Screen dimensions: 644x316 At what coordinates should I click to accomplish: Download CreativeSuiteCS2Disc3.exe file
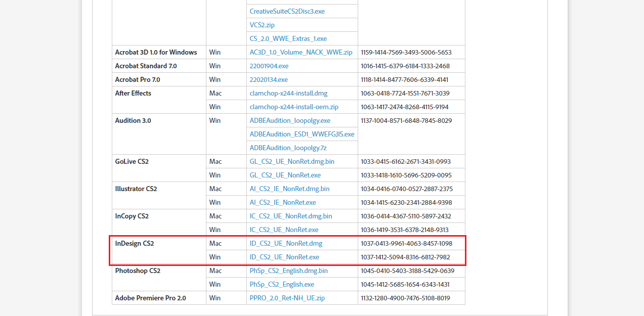tap(287, 11)
